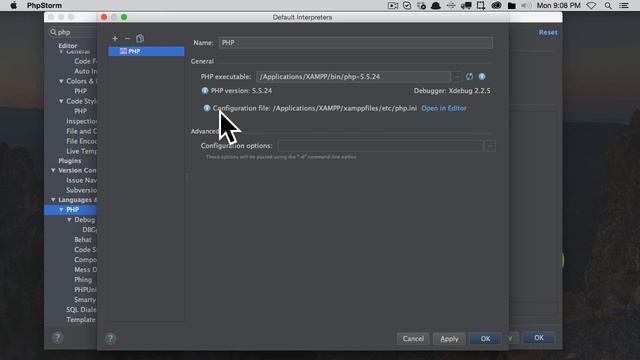Select Plugins in Preferences tree
Screen dimensions: 640x360
pos(70,161)
